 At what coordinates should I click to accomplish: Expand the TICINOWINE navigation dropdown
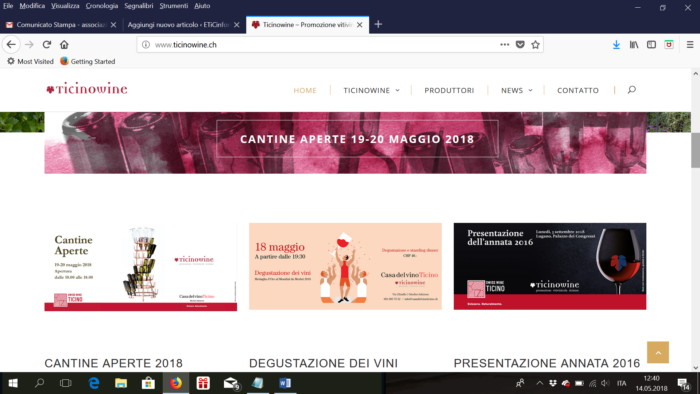click(x=371, y=90)
